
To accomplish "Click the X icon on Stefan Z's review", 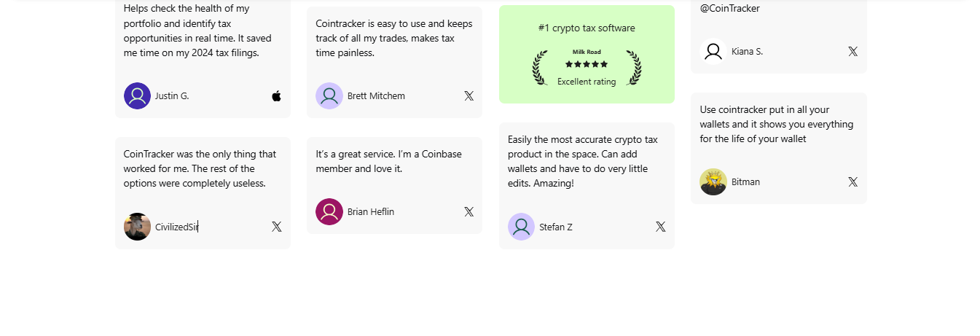I will click(x=660, y=227).
